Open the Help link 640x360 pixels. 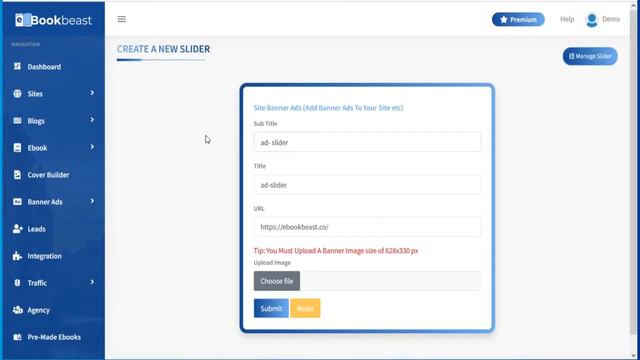tap(567, 19)
